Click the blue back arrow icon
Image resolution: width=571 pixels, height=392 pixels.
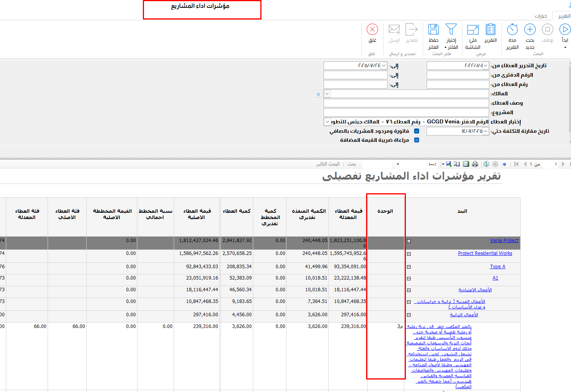tap(504, 164)
